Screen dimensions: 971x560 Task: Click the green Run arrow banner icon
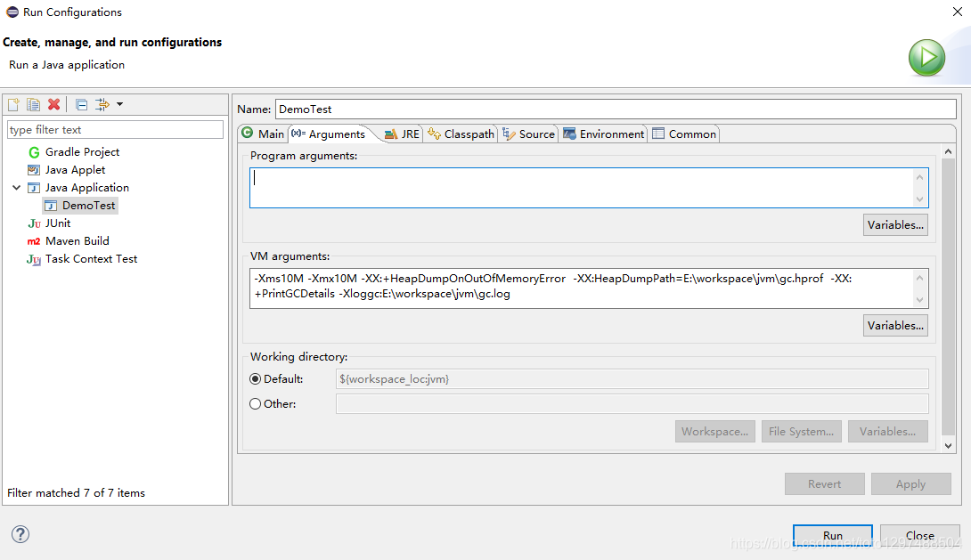tap(926, 58)
